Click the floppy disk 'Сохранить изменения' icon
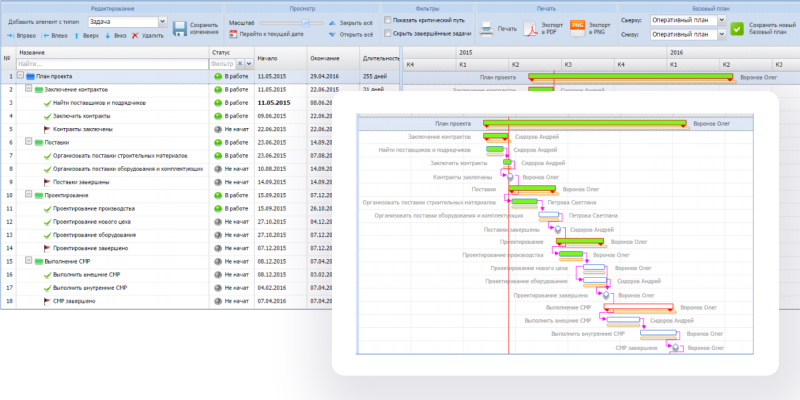Viewport: 800px width, 400px height. pyautogui.click(x=180, y=27)
